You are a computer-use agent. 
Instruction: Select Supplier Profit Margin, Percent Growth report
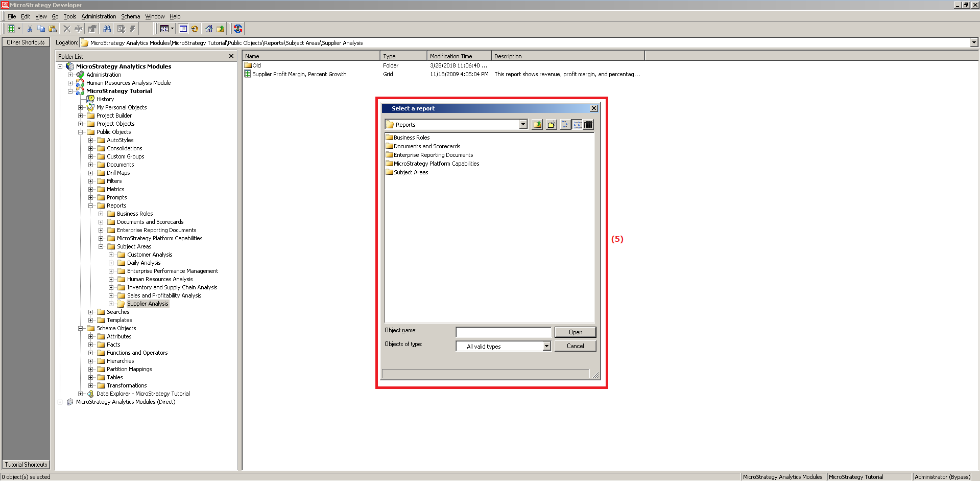[x=299, y=74]
